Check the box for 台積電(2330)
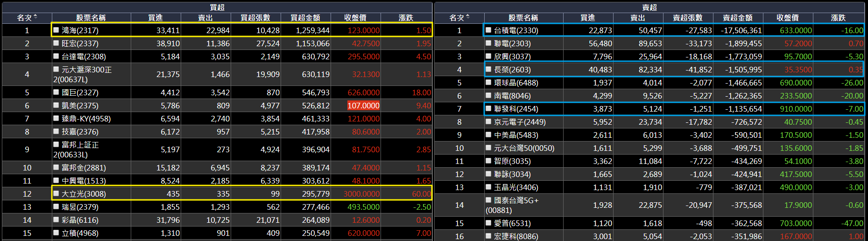Viewport: 868px width, 241px height. pos(488,30)
